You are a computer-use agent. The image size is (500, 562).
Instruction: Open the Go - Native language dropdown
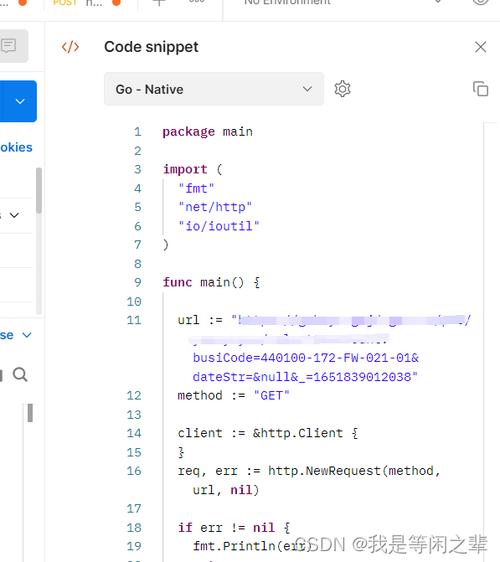tap(214, 89)
